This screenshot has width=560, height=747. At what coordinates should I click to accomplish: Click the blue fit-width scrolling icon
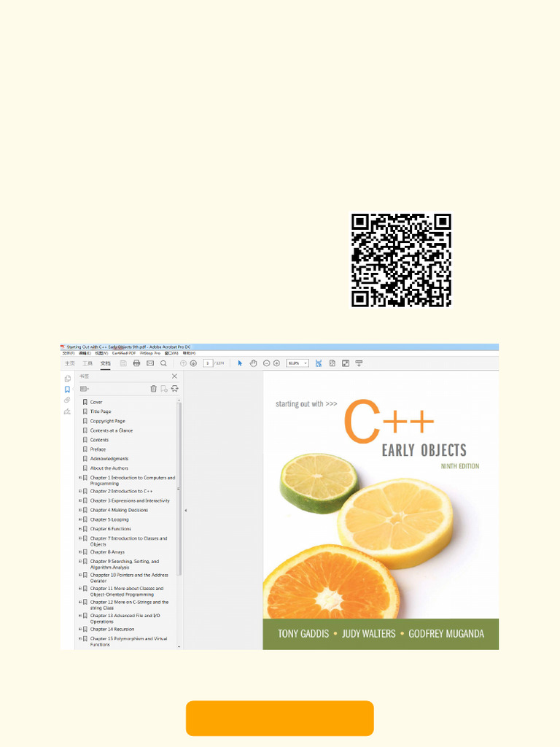coord(319,363)
